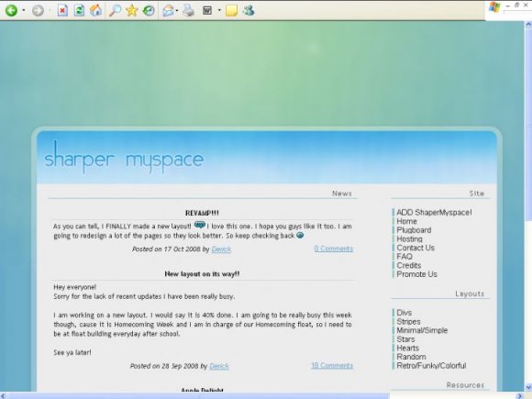
Task: Click Derick on the 28 Sep 2008 post
Action: pyautogui.click(x=219, y=366)
